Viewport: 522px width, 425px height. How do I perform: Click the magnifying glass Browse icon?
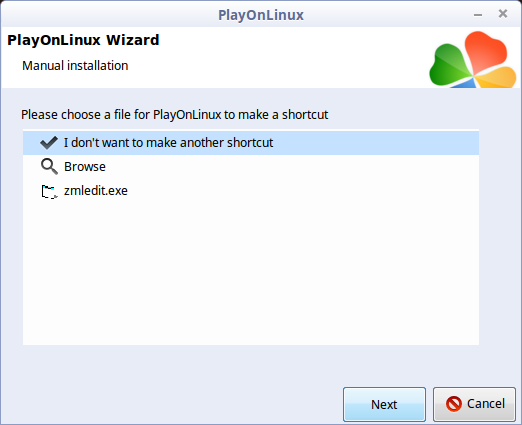pos(49,166)
